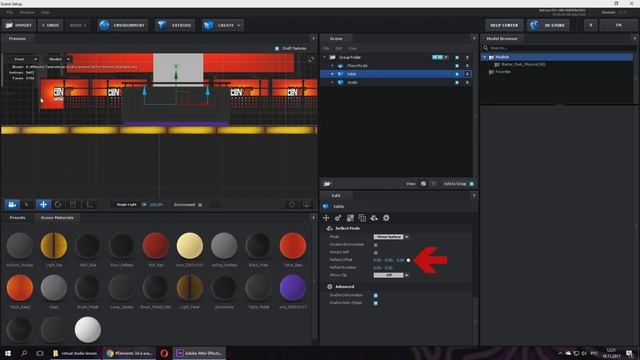The image size is (640, 360).
Task: Select the purple material sphere
Action: click(x=293, y=287)
